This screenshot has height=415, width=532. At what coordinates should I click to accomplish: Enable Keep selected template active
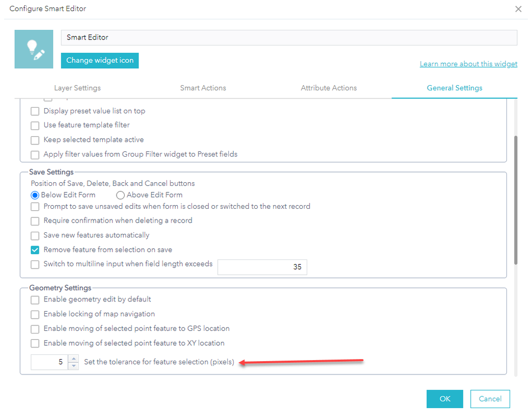[x=35, y=140]
